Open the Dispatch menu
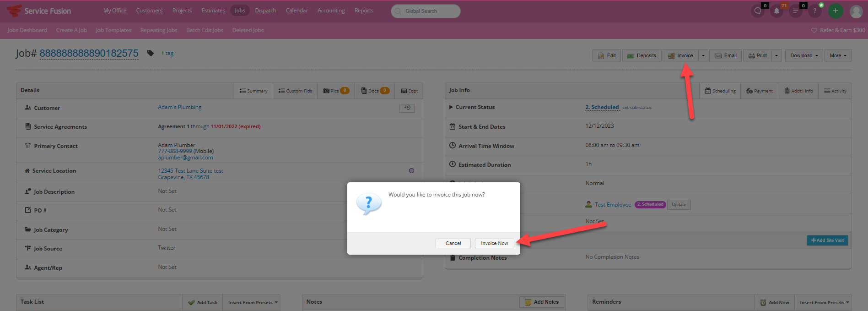Viewport: 868px width, 311px height. [x=265, y=11]
